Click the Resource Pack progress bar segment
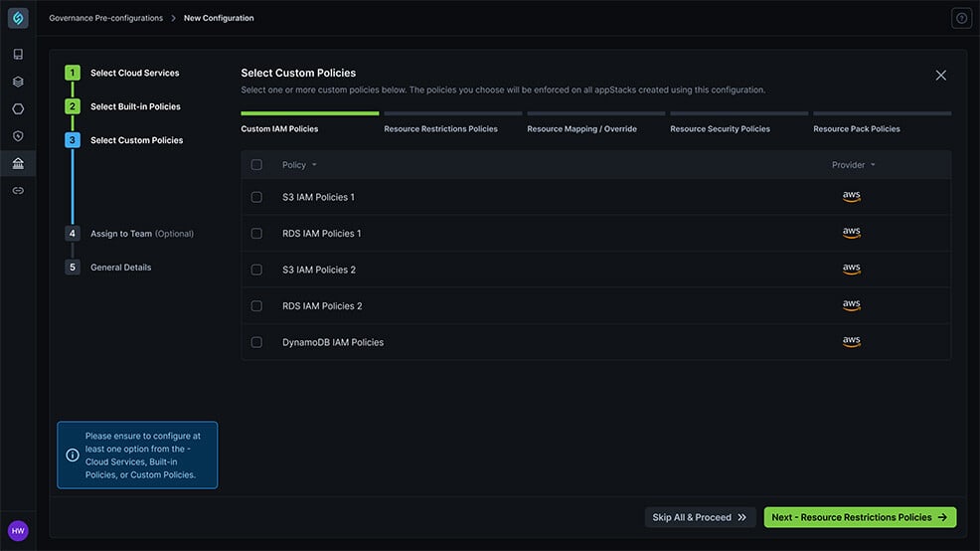The image size is (980, 551). pos(883,113)
